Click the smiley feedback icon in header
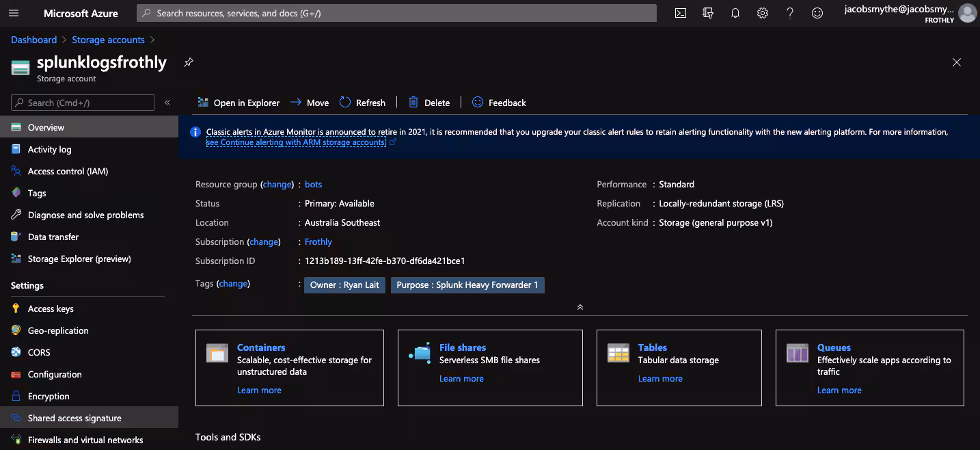The height and width of the screenshot is (450, 980). [x=817, y=13]
